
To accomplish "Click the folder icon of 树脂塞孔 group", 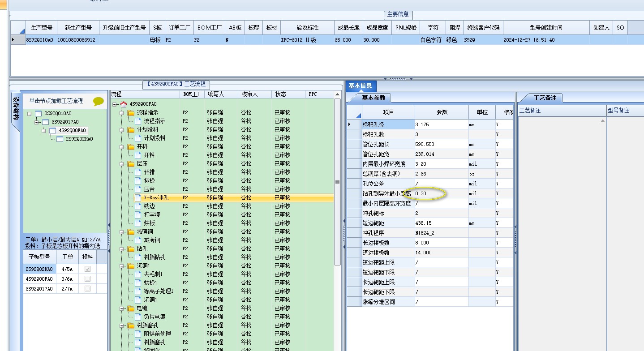I will [131, 325].
